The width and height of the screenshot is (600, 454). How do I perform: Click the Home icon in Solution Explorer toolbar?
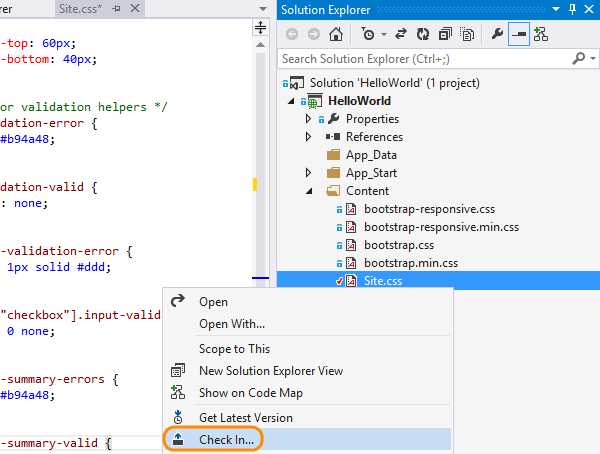[x=336, y=34]
